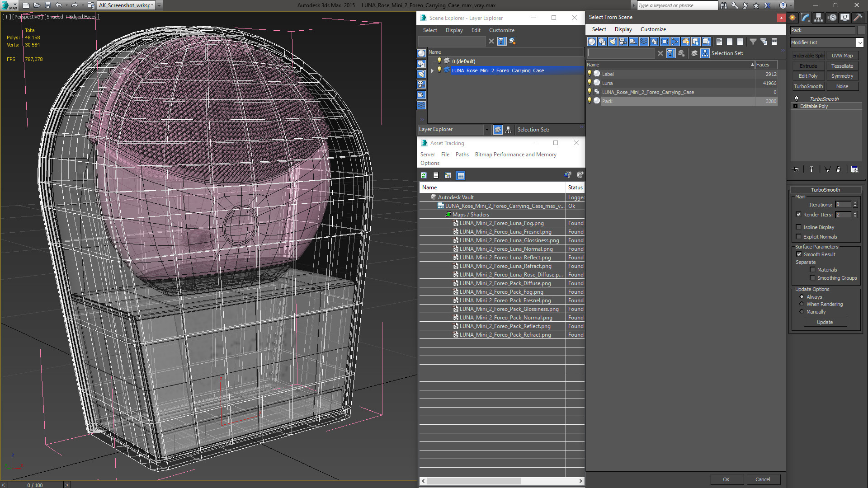Open Scene Explorer's Select menu
The height and width of the screenshot is (488, 868).
point(430,30)
